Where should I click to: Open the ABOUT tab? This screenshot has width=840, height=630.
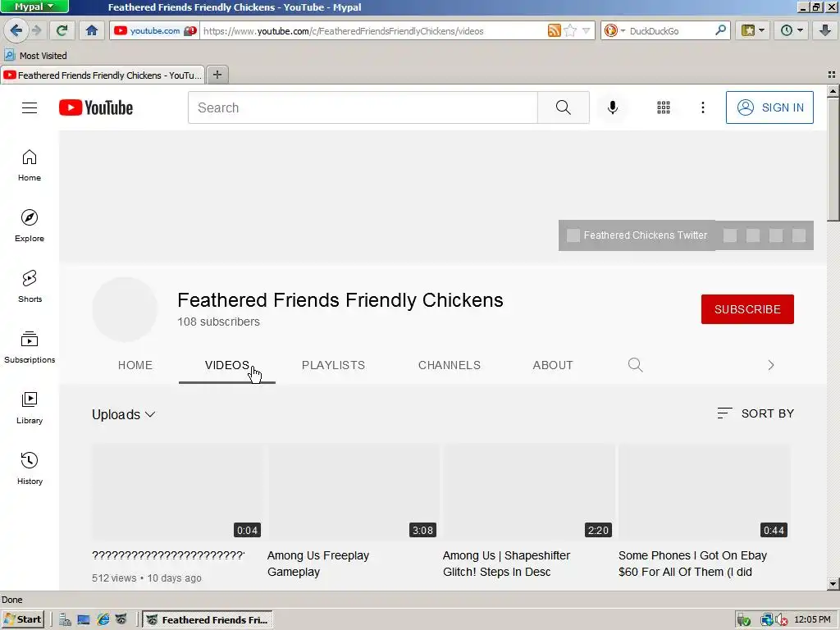tap(553, 365)
